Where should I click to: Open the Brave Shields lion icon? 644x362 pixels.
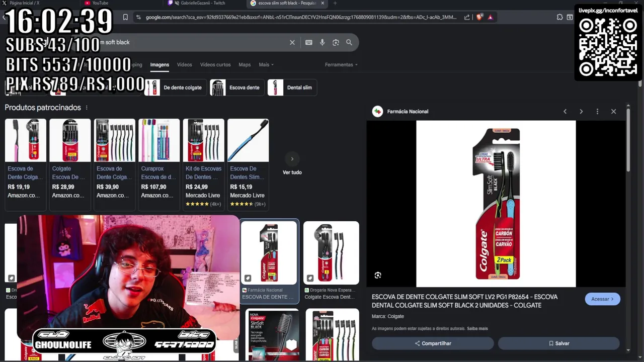(x=479, y=17)
